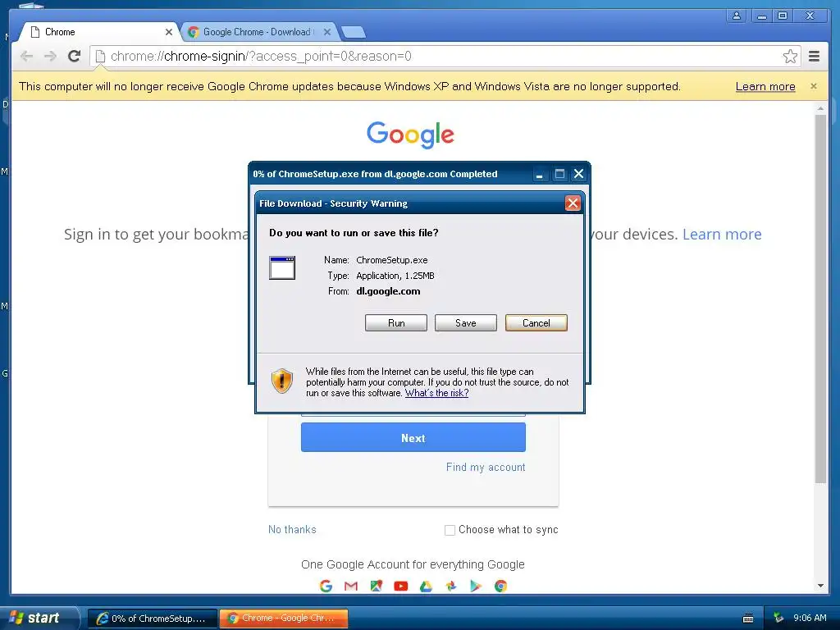
Task: Click Save in the security warning
Action: pos(466,323)
